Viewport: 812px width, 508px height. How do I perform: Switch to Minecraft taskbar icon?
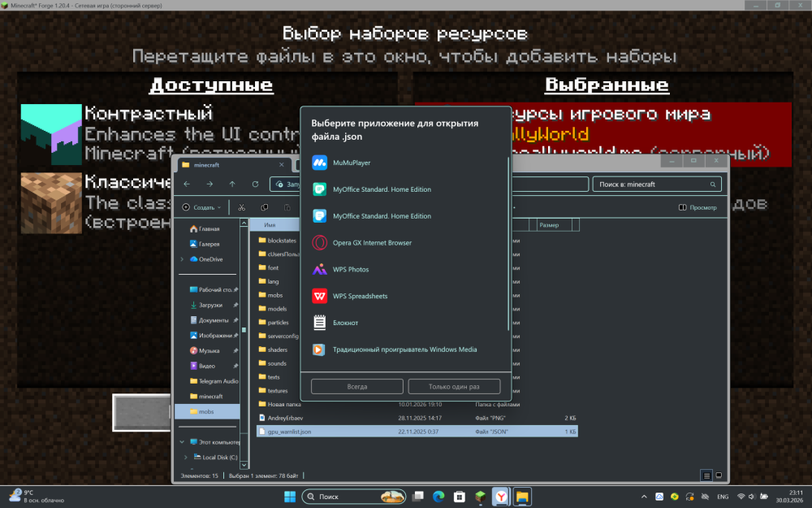click(480, 497)
